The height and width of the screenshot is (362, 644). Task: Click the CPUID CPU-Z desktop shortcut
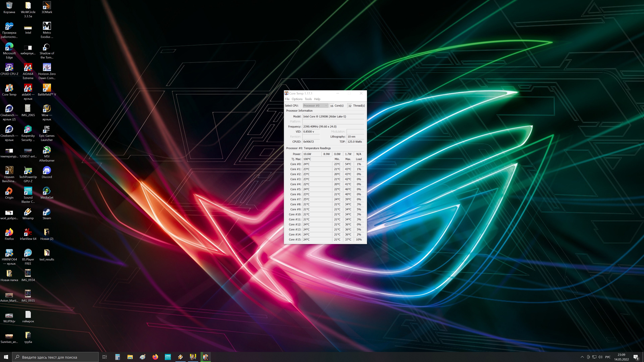click(9, 67)
